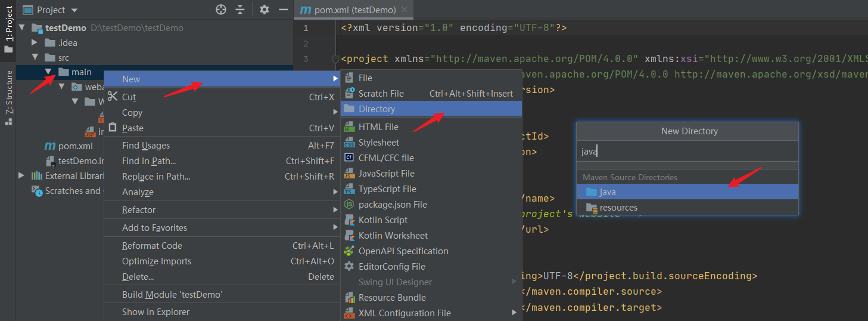Open the Project view dropdown

(x=51, y=10)
